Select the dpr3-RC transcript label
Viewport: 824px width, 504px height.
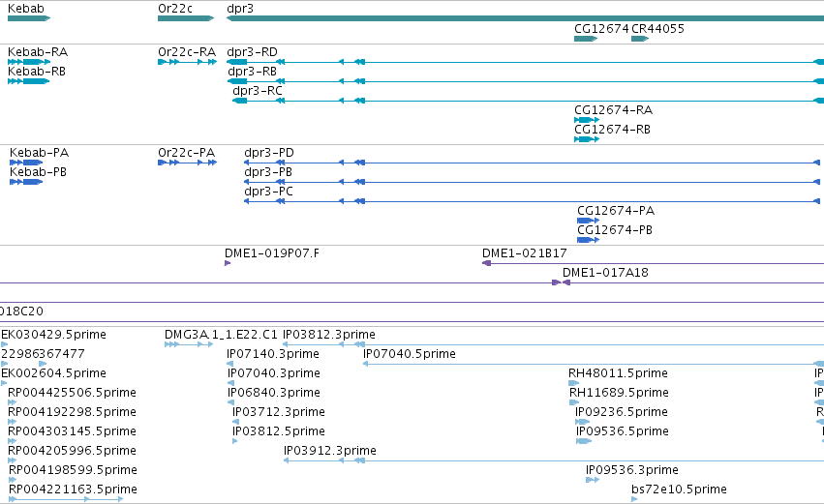258,91
